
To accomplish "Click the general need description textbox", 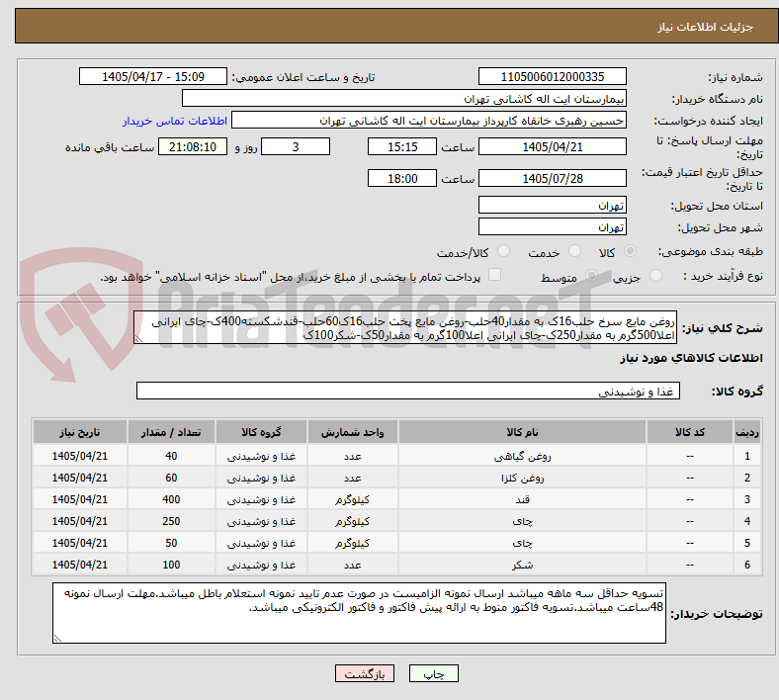I will pos(405,327).
